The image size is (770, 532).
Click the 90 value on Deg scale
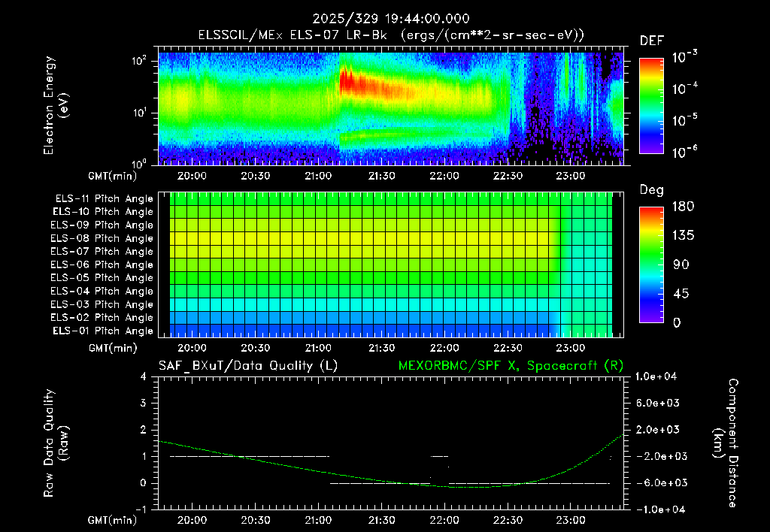point(681,264)
